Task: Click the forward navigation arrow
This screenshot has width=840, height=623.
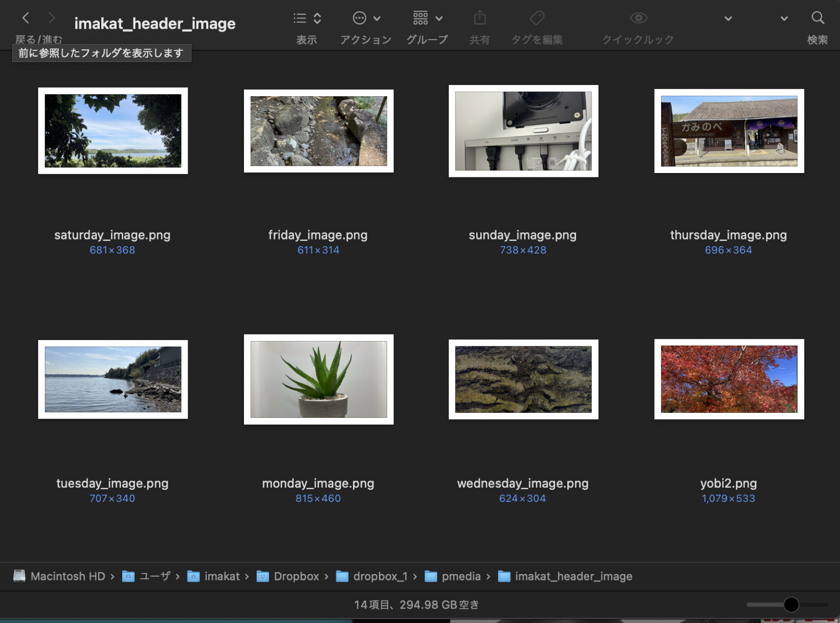Action: (51, 19)
